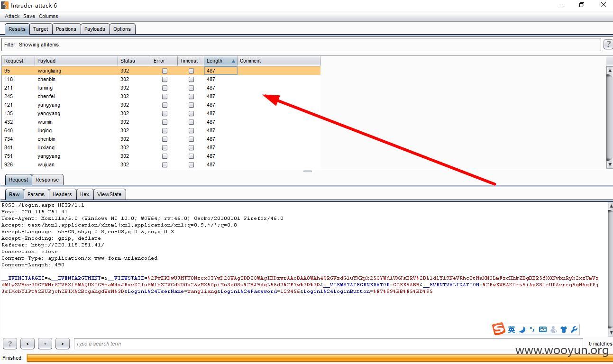Go to previous search match

(27, 344)
